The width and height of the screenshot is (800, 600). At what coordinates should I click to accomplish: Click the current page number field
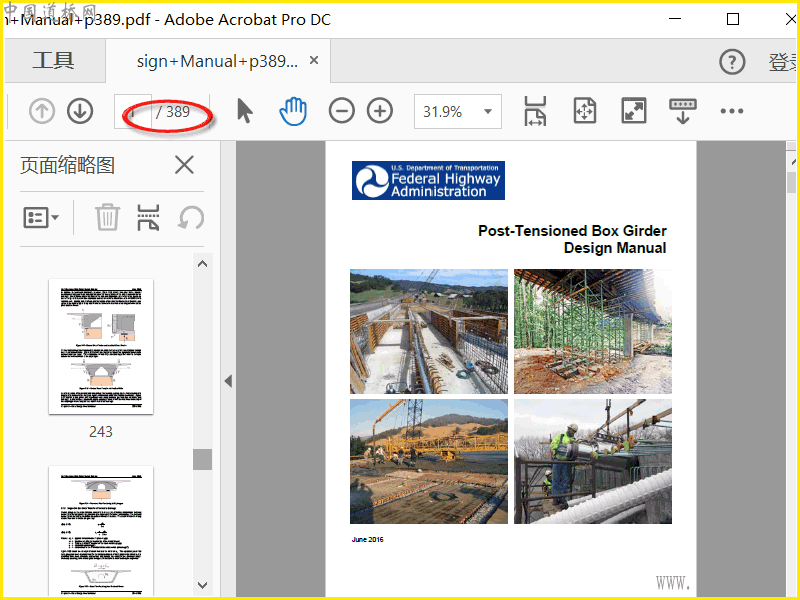(133, 112)
